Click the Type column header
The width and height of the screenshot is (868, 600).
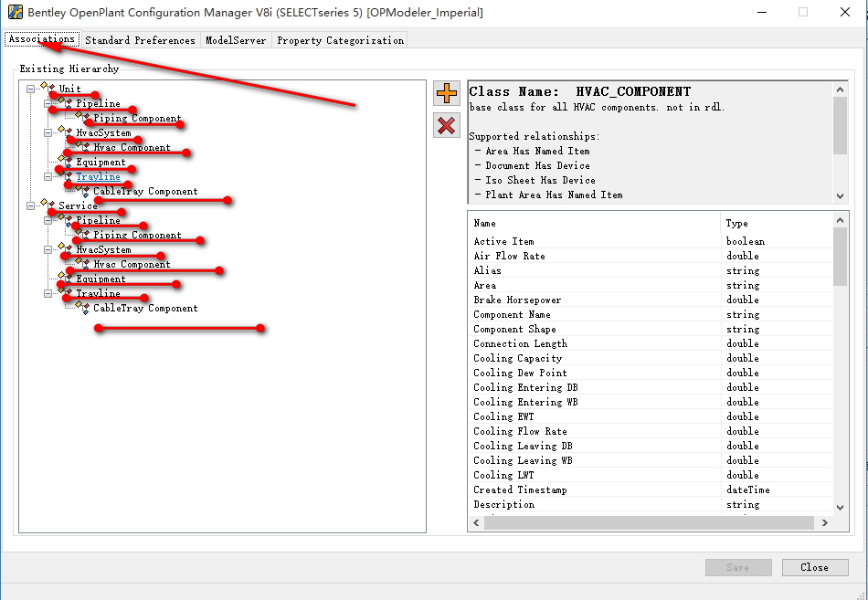pos(777,223)
